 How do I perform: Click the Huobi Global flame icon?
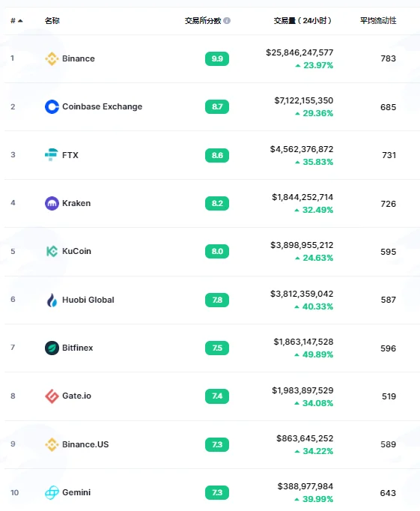click(x=52, y=300)
